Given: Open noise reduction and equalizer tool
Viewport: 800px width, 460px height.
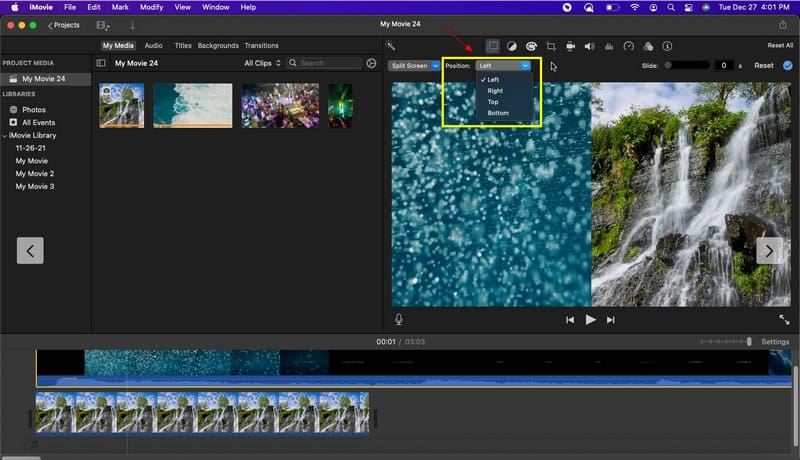Looking at the screenshot, I should tap(609, 46).
